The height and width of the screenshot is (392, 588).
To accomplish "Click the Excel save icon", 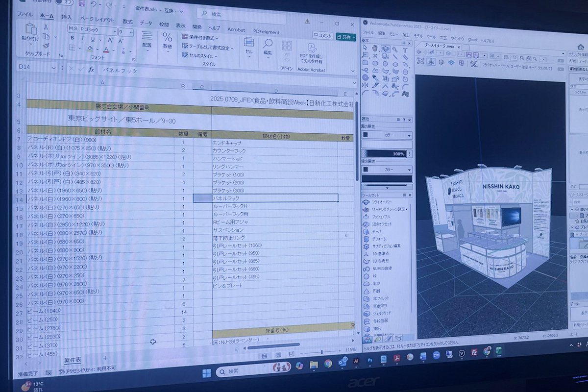I will pyautogui.click(x=80, y=3).
